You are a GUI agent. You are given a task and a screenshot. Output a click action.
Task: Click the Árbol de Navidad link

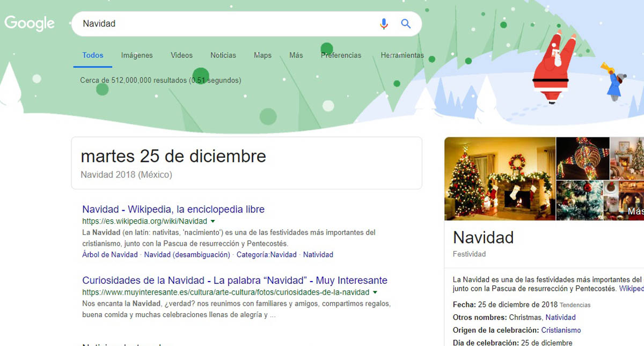pos(109,255)
